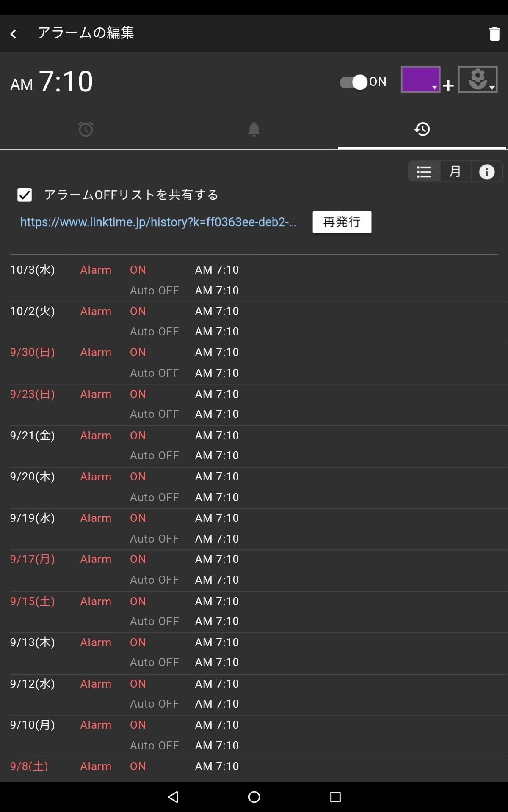Switch history to month (月) view
This screenshot has width=508, height=812.
click(x=455, y=171)
